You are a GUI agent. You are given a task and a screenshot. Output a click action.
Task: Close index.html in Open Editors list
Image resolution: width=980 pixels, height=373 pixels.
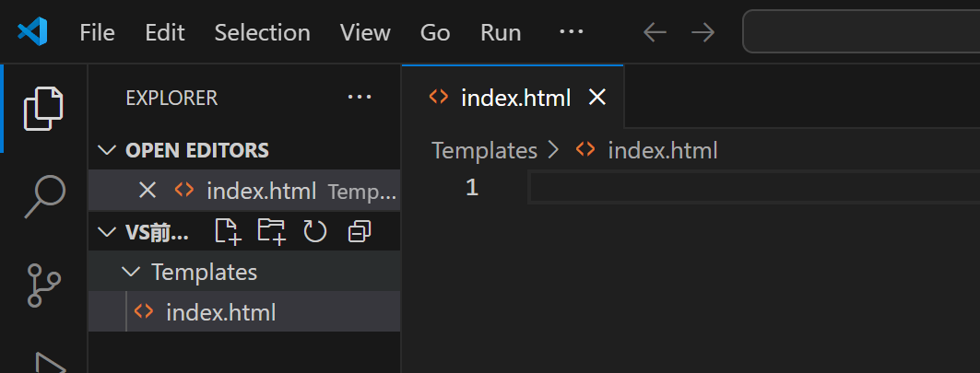coord(147,190)
